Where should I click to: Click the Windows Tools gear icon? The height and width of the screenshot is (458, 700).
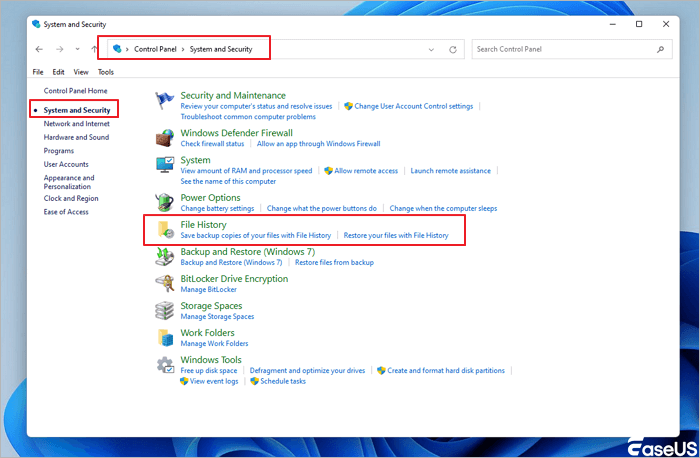166,365
